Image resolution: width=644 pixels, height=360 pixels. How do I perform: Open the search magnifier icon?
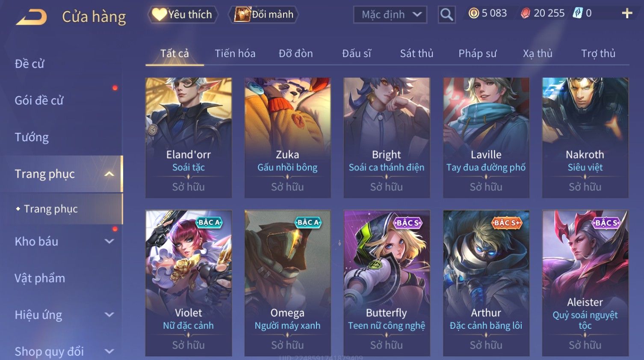coord(446,15)
